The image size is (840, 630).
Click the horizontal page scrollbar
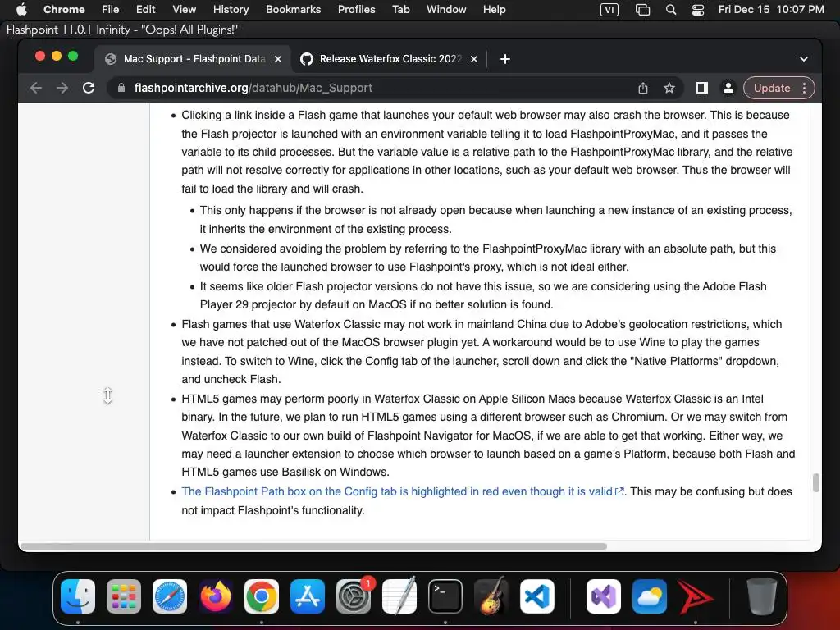point(313,546)
